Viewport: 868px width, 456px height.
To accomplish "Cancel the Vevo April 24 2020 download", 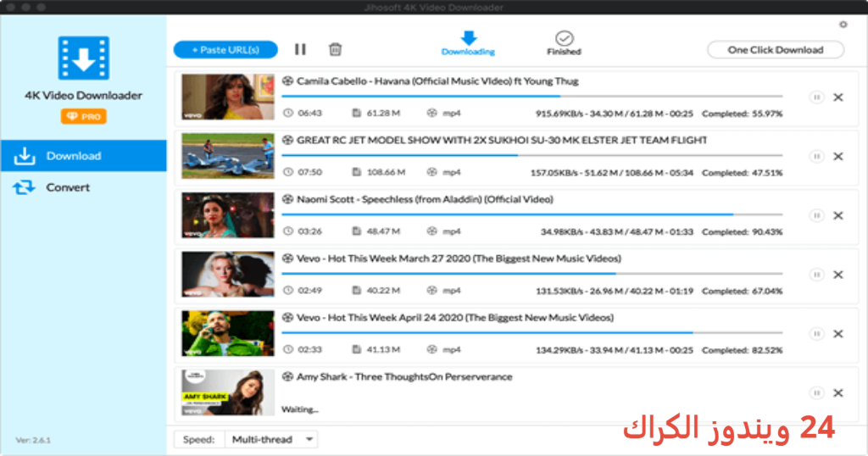I will [838, 334].
